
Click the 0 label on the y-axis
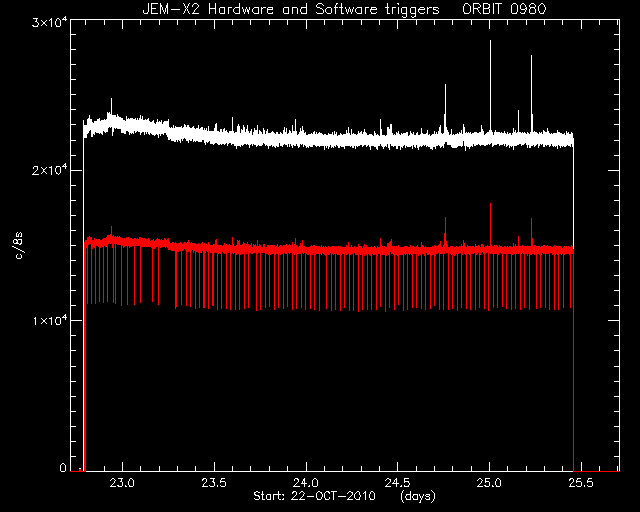[63, 467]
